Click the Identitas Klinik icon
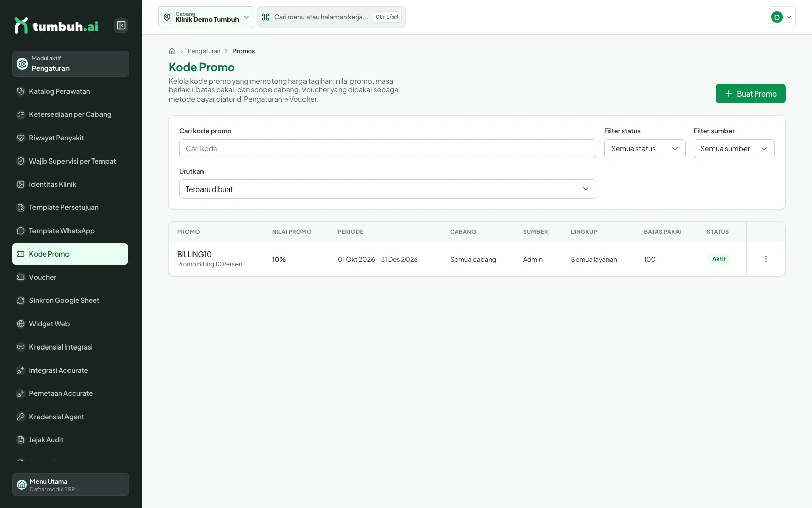Viewport: 812px width, 508px height. click(21, 184)
